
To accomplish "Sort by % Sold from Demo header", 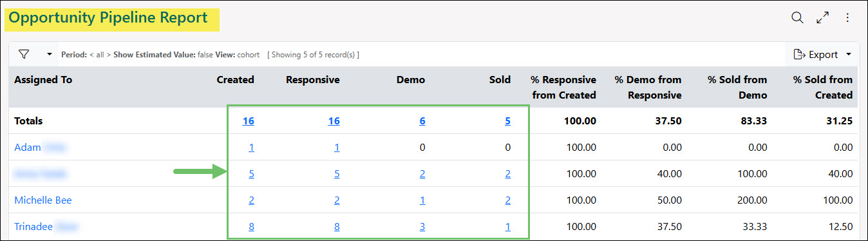I will [x=737, y=87].
